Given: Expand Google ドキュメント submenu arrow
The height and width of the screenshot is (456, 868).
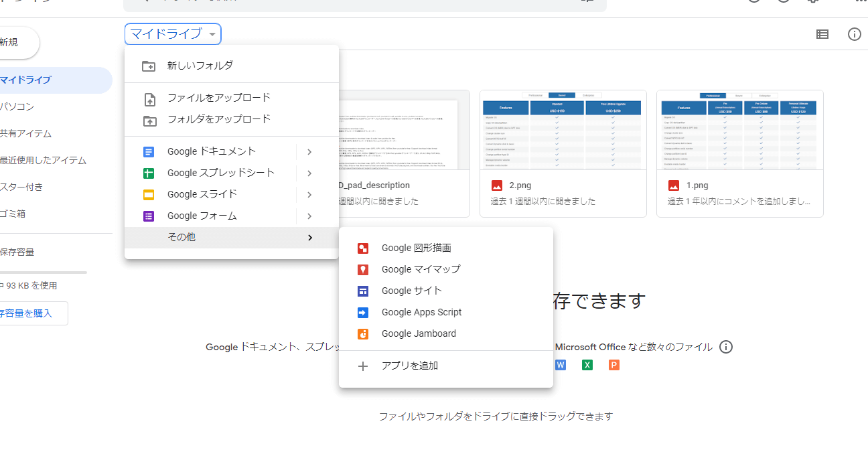Looking at the screenshot, I should coord(309,152).
